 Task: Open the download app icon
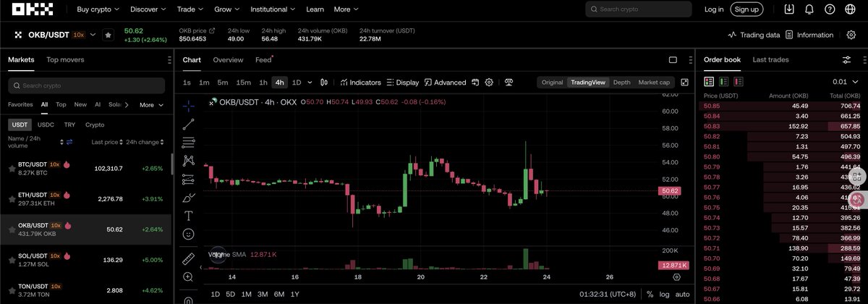[789, 9]
